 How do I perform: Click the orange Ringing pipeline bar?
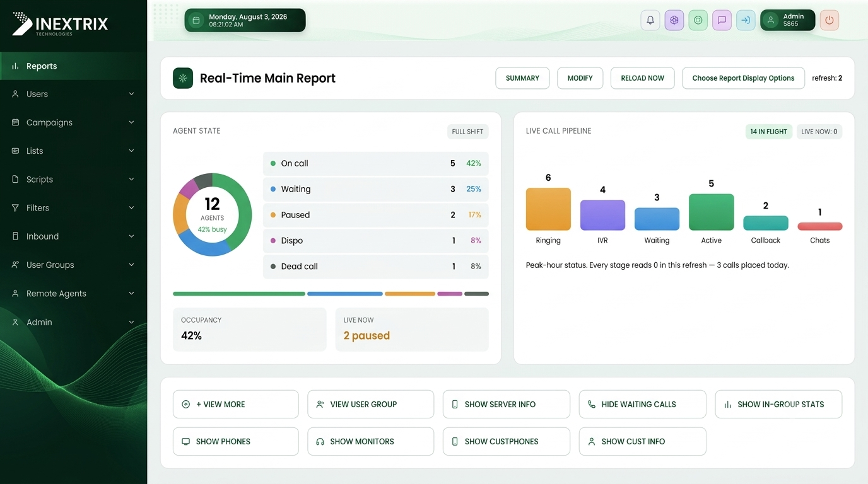click(x=548, y=209)
